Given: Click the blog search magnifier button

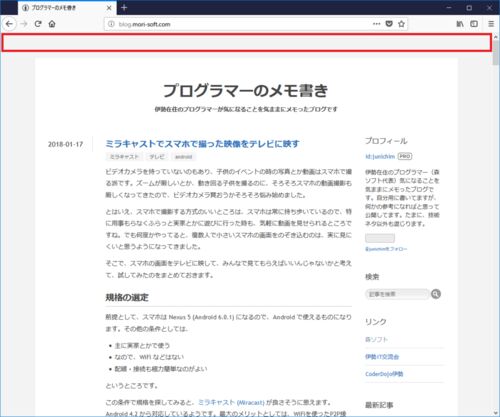Looking at the screenshot, I should point(436,294).
